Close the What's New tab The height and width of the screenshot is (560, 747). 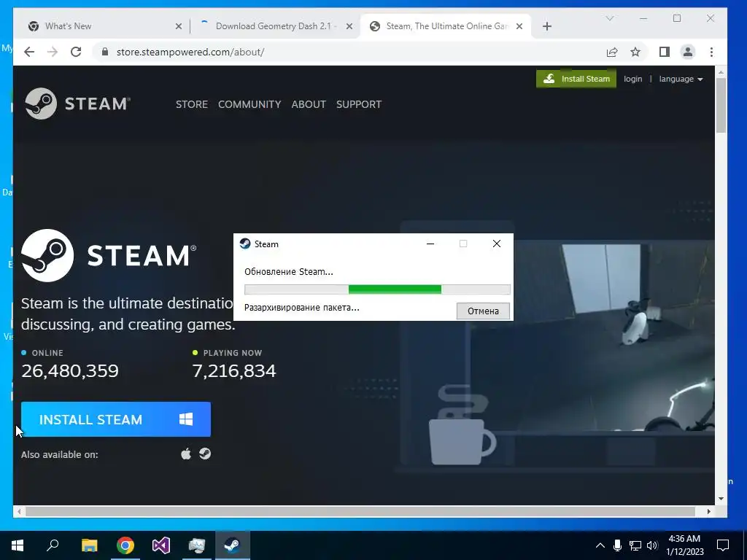(x=179, y=26)
